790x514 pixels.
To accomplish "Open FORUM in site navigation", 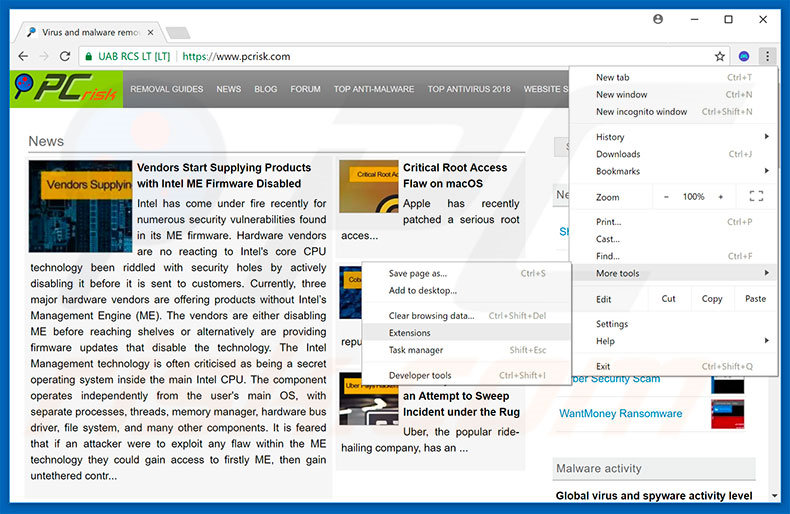I will coord(305,89).
